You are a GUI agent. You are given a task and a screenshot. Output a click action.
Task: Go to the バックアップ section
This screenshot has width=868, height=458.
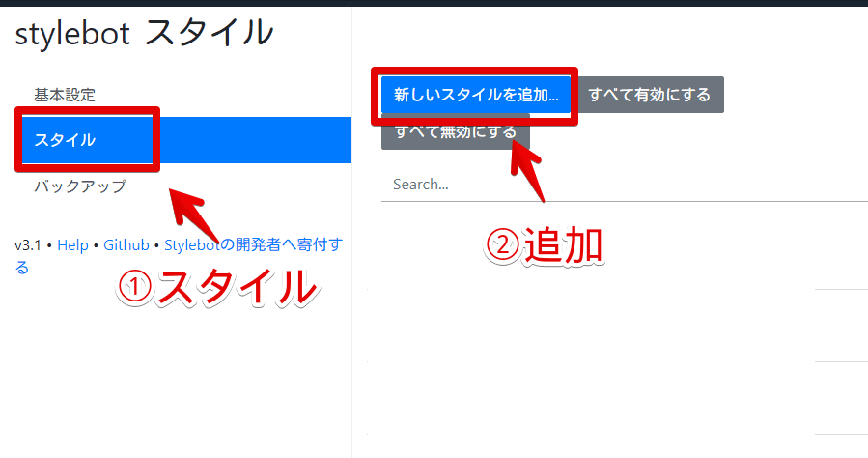80,186
